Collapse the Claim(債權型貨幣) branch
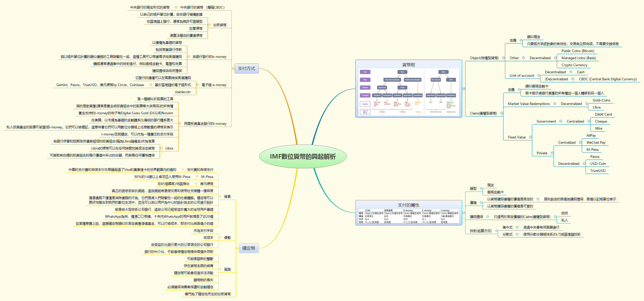This screenshot has width=644, height=301. pos(502,113)
